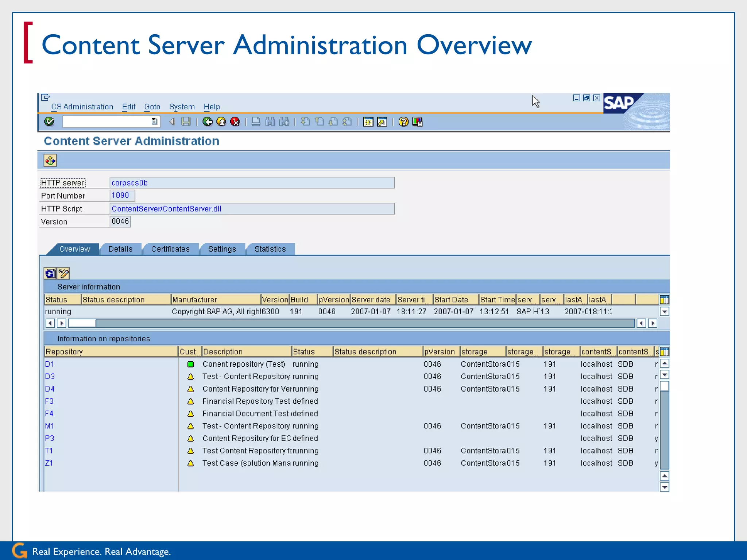747x560 pixels.
Task: Open the command field history dropdown
Action: pos(155,121)
